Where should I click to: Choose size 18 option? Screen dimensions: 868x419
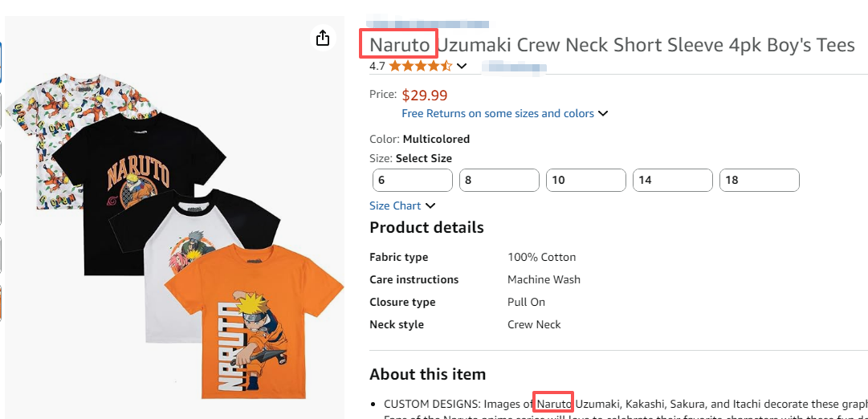(760, 181)
